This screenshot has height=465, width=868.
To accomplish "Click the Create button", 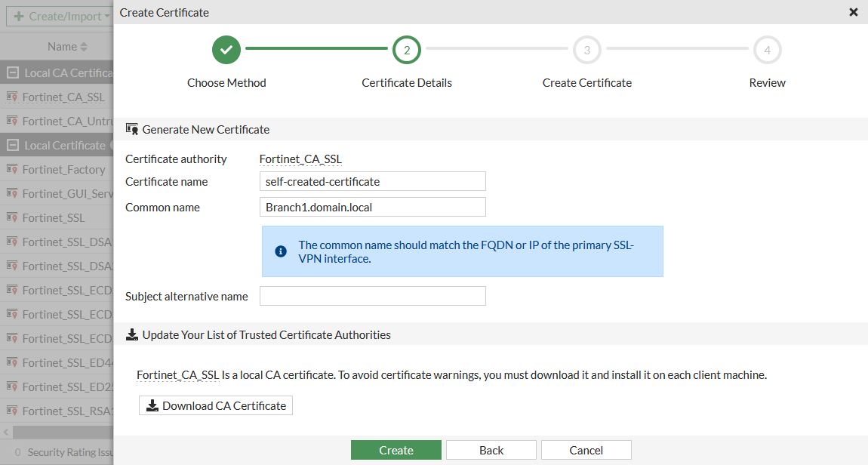I will coord(396,449).
